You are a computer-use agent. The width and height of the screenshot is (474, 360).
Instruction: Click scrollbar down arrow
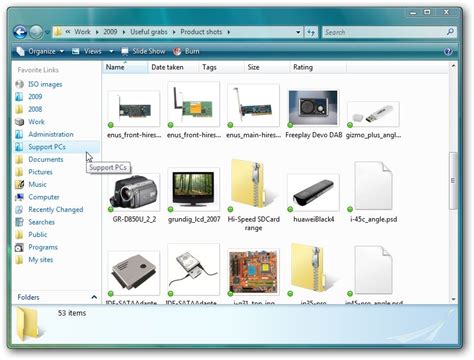(453, 299)
